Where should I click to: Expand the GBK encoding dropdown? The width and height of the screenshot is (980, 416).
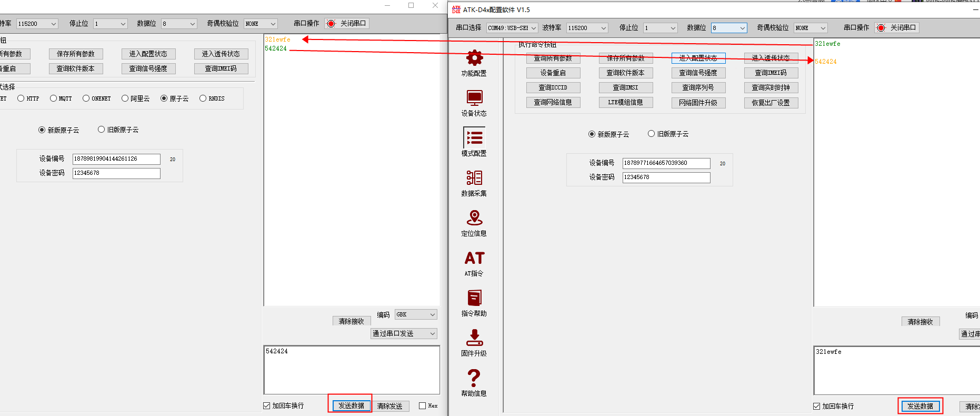416,314
